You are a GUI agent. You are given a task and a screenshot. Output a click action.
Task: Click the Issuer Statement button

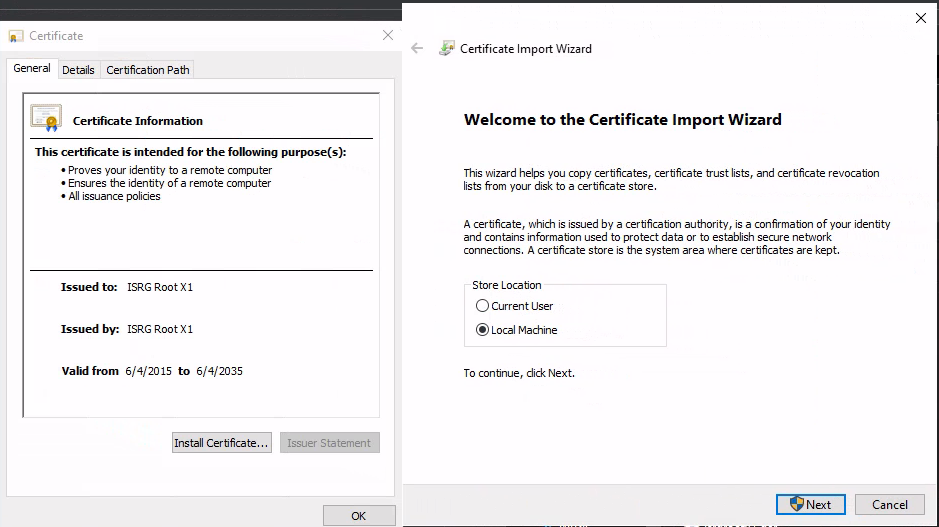tap(329, 443)
